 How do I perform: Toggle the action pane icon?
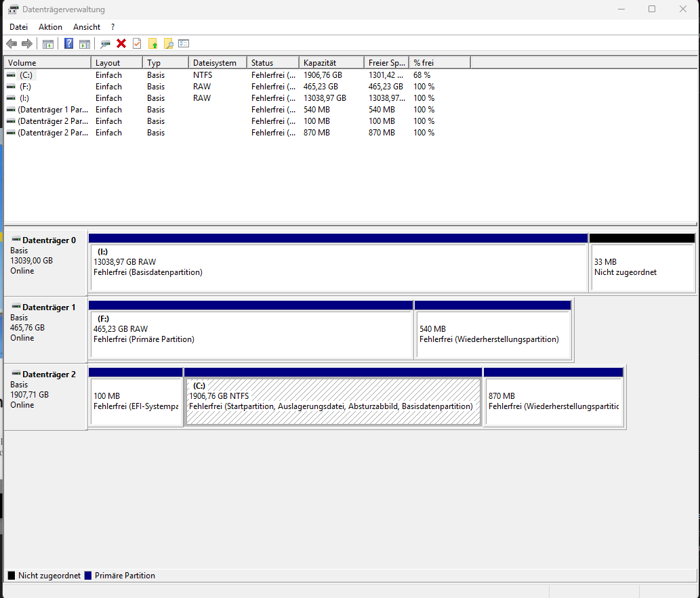85,44
